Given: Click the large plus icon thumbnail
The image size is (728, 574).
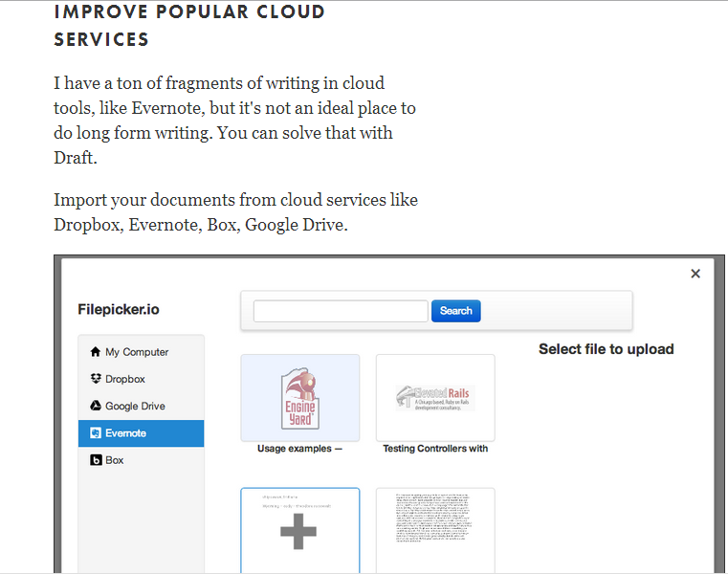Looking at the screenshot, I should point(300,530).
